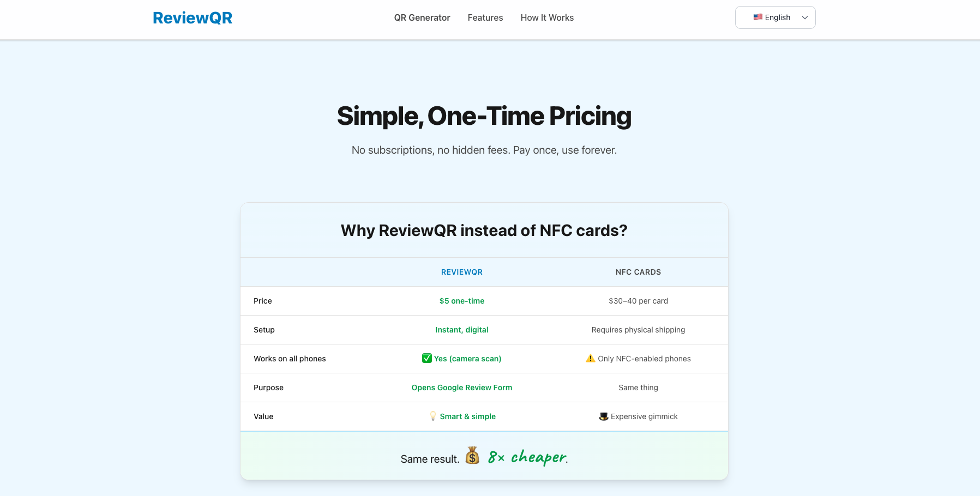Click the ReviewQR logo in the header

pyautogui.click(x=193, y=17)
